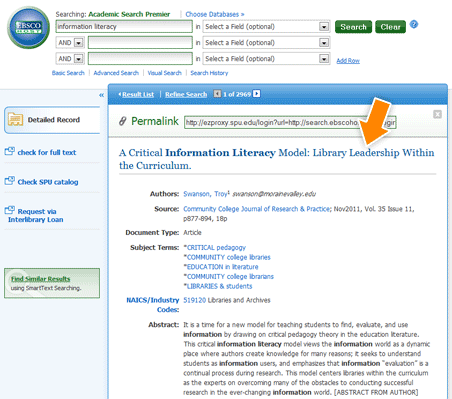Collapse the left sidebar chevron
The width and height of the screenshot is (452, 399).
point(101,95)
